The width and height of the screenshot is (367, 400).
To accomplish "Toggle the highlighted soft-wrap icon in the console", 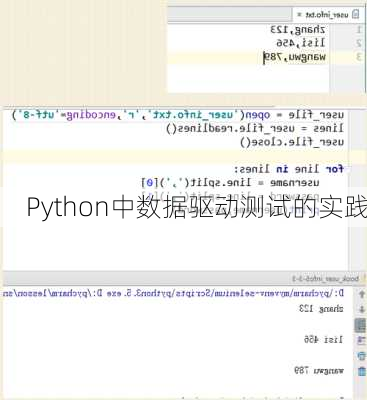I will [361, 325].
